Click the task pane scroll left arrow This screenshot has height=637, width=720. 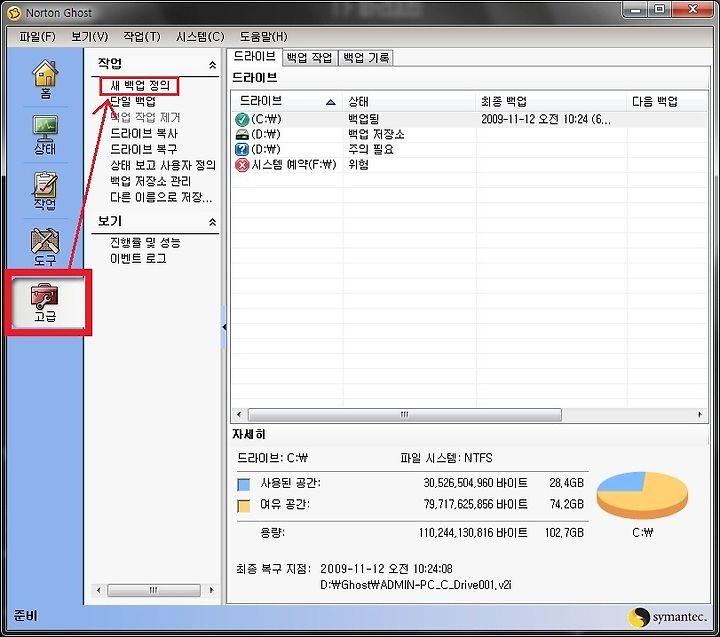pyautogui.click(x=98, y=590)
